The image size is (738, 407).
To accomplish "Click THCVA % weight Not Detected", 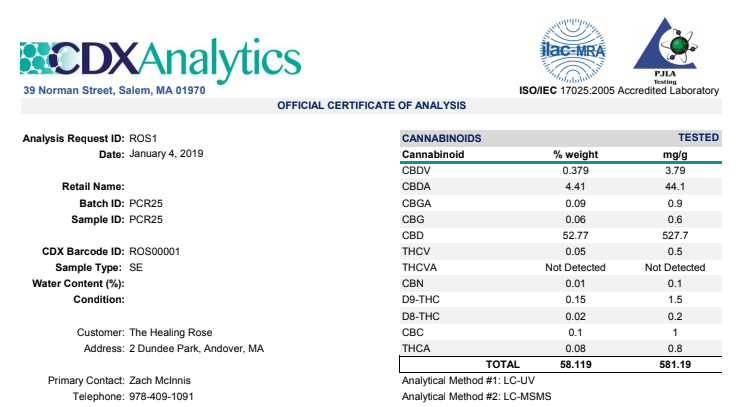I will pyautogui.click(x=575, y=267).
